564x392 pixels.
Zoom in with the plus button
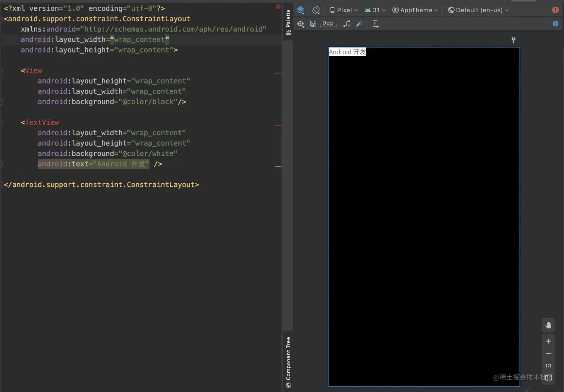pos(548,341)
